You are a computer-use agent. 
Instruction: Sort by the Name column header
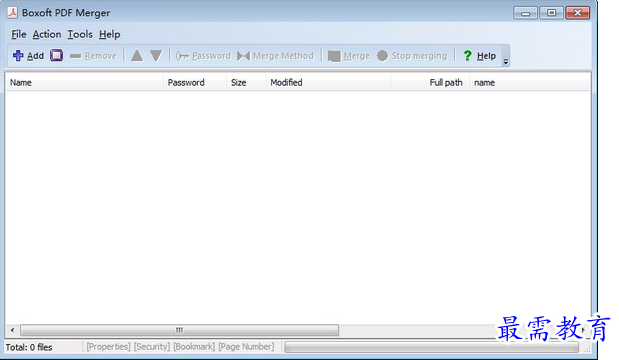[84, 82]
